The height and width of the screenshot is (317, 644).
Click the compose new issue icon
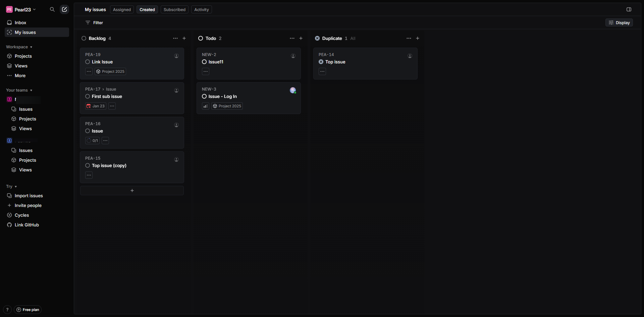point(64,9)
